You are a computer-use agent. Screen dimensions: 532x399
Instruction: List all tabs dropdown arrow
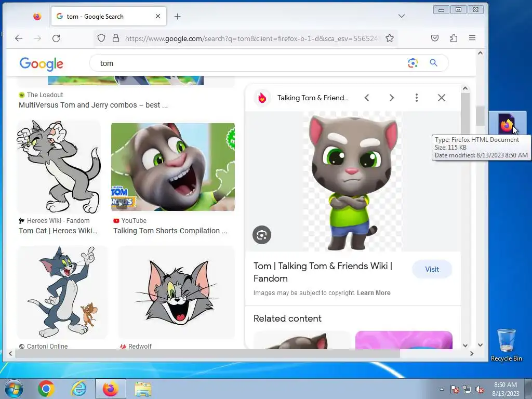pyautogui.click(x=402, y=16)
